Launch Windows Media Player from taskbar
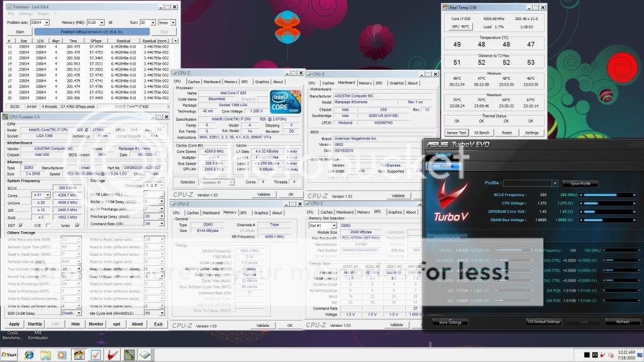 [x=62, y=354]
